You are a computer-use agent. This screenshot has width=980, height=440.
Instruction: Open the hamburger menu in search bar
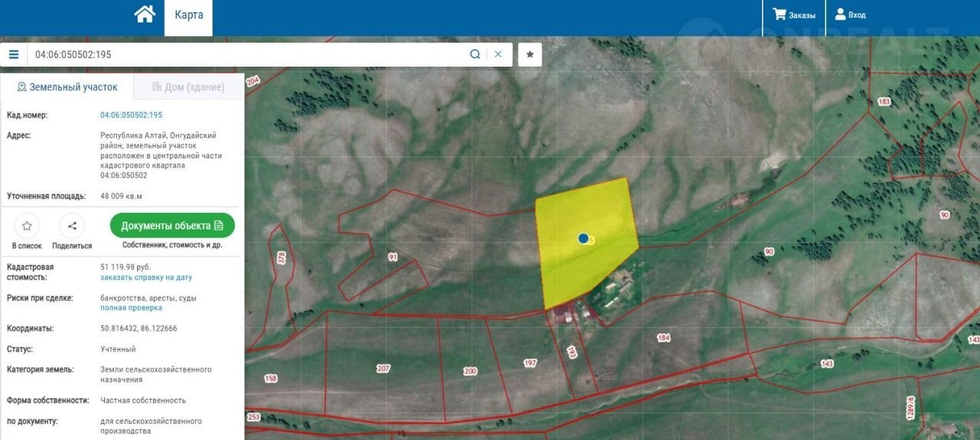(14, 54)
